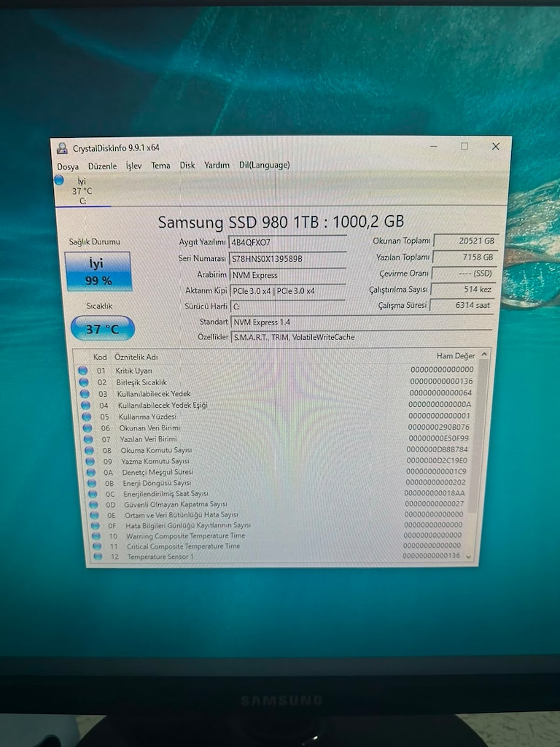Click the Öznitelik Adı column header

point(136,357)
